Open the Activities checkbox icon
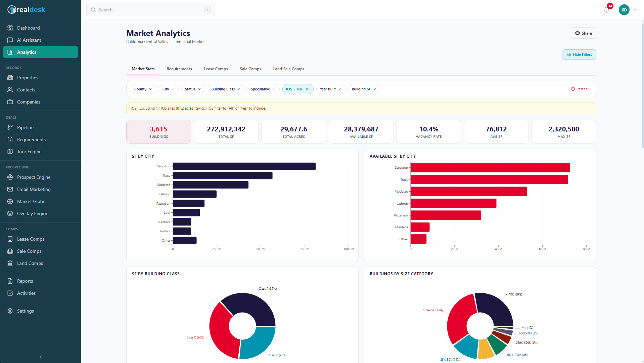 (10, 293)
